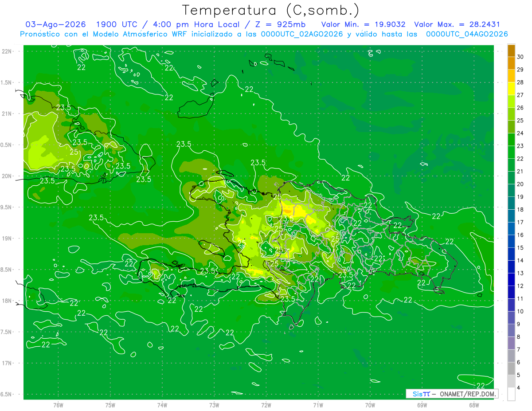Click the "20N" latitude label
The height and width of the screenshot is (411, 532).
click(x=7, y=176)
